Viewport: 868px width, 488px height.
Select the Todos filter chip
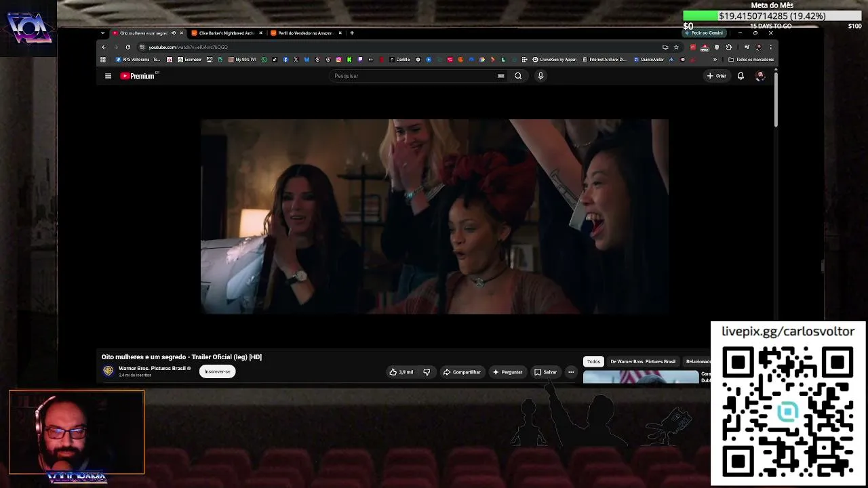[x=593, y=361]
